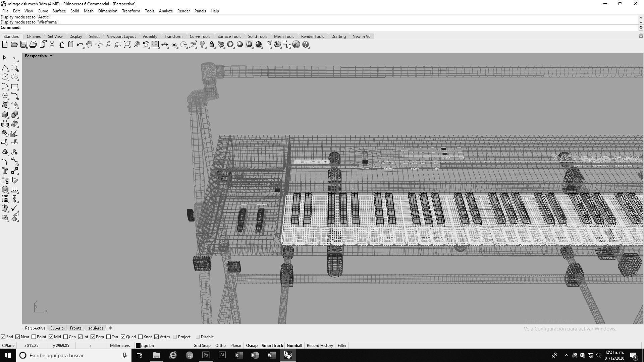Screen dimensions: 644x362
Task: Open the Surface menu
Action: [59, 11]
